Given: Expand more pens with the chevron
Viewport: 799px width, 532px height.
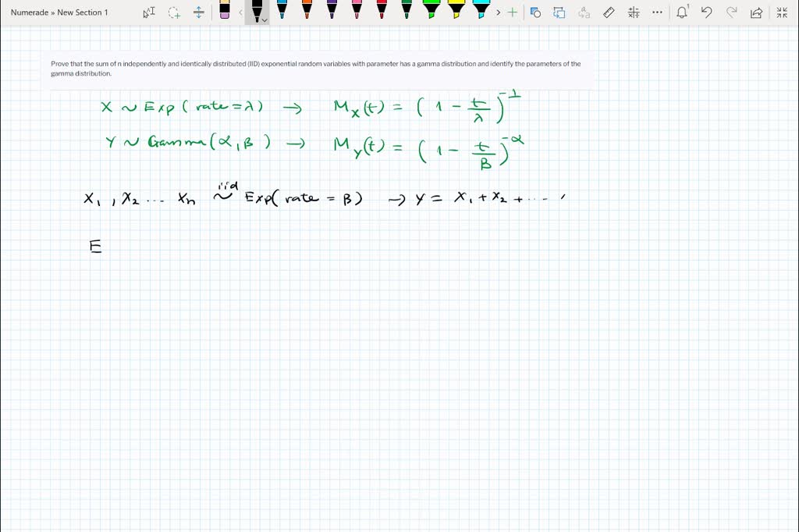Looking at the screenshot, I should coord(498,12).
